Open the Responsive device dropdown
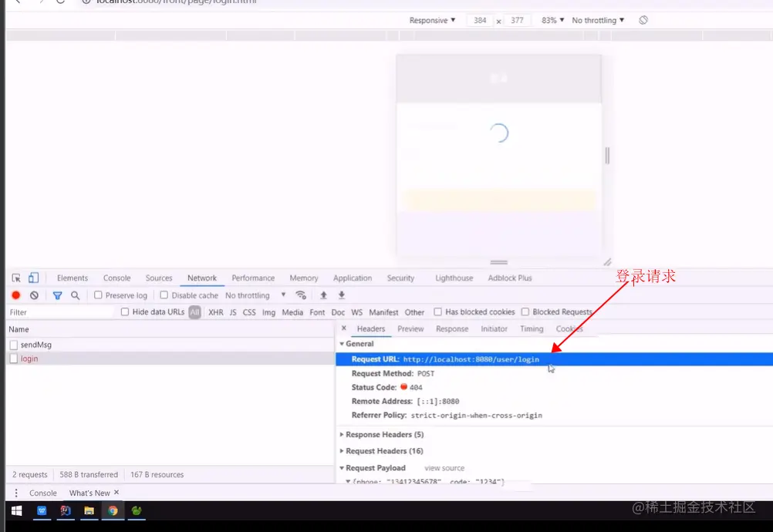 pos(432,20)
